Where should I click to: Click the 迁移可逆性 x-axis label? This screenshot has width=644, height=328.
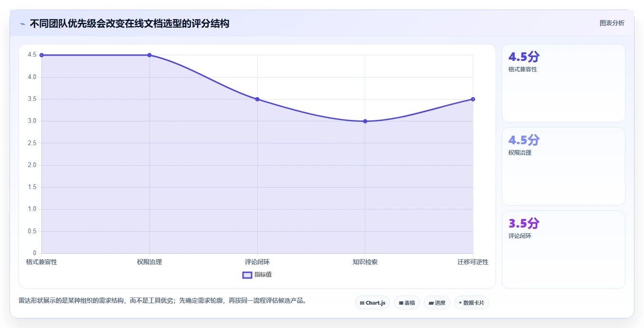(x=473, y=262)
